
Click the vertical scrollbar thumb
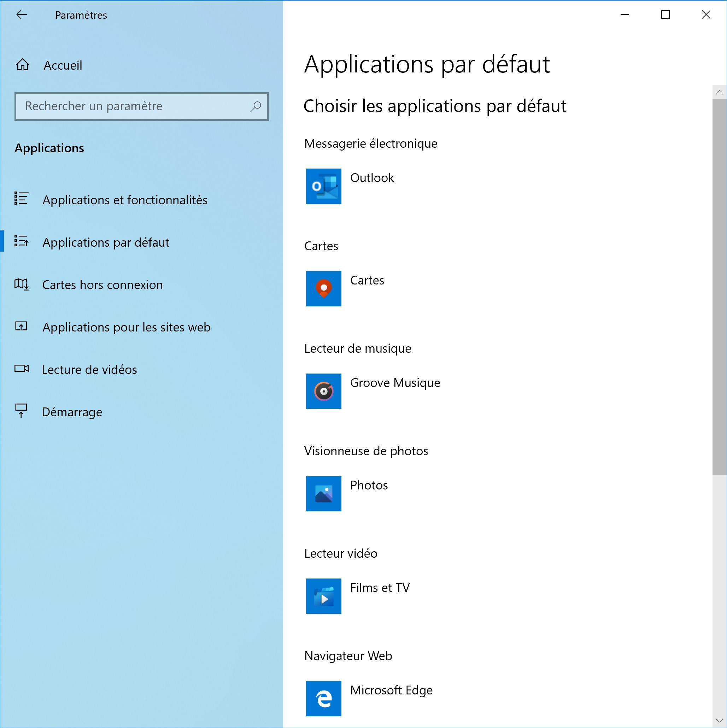coord(720,287)
